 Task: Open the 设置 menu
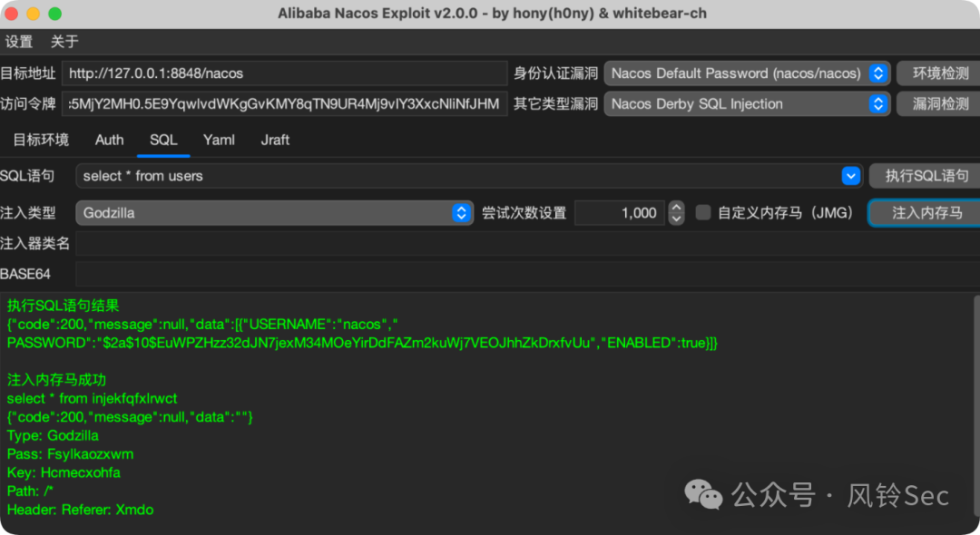(x=19, y=42)
